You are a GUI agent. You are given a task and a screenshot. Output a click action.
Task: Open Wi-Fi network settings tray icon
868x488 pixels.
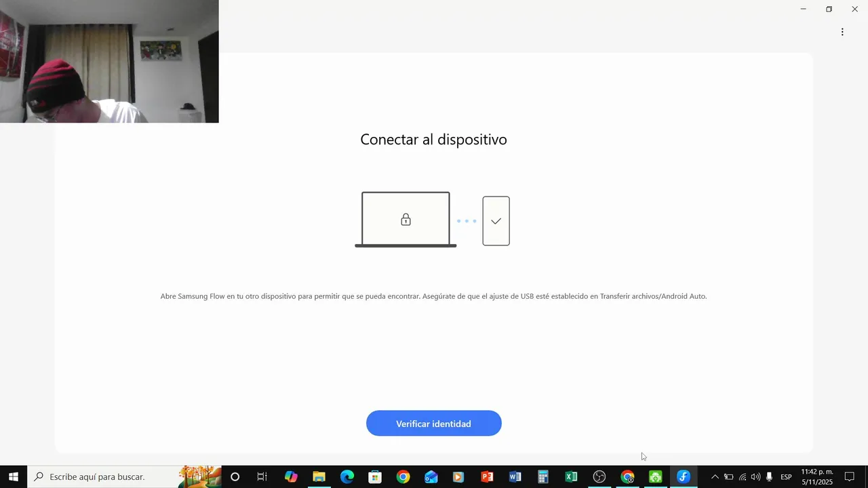743,477
